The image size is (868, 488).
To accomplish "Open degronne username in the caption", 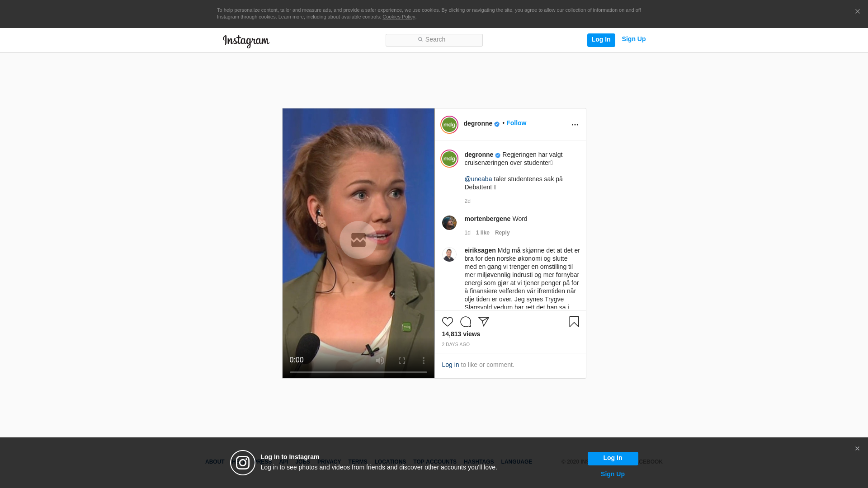I will point(479,155).
